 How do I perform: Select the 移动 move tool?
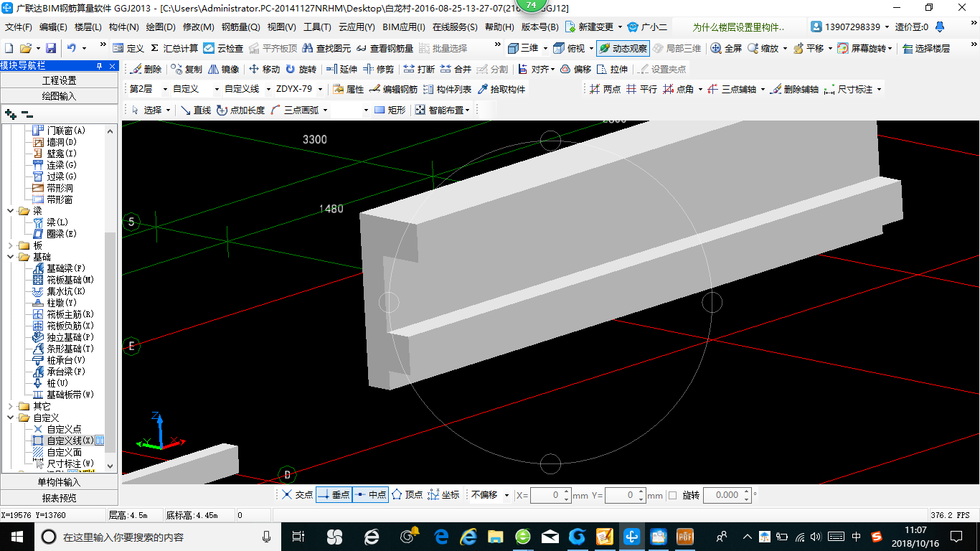pos(264,69)
